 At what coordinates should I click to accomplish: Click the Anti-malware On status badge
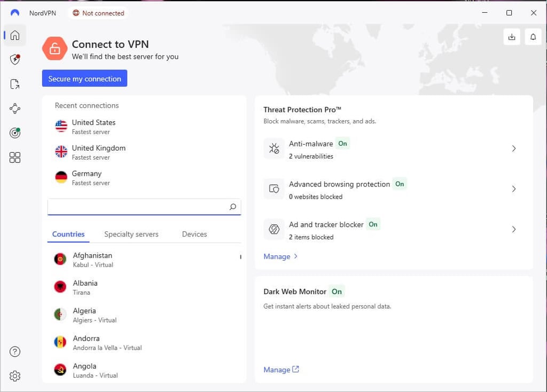tap(342, 144)
